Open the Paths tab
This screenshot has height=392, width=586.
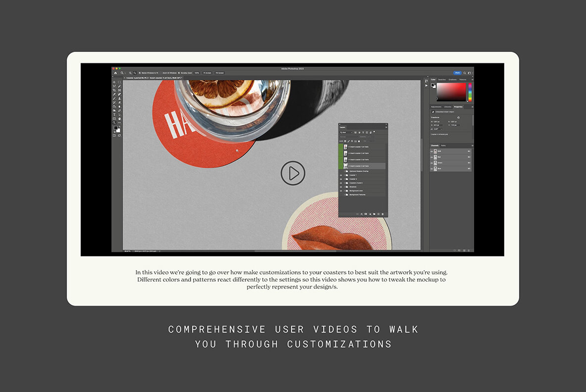(443, 146)
